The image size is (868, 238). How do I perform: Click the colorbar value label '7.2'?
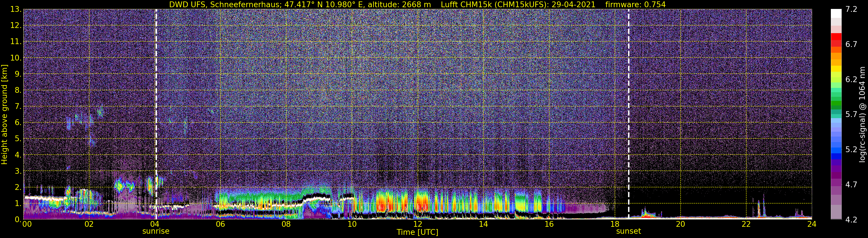(x=851, y=10)
